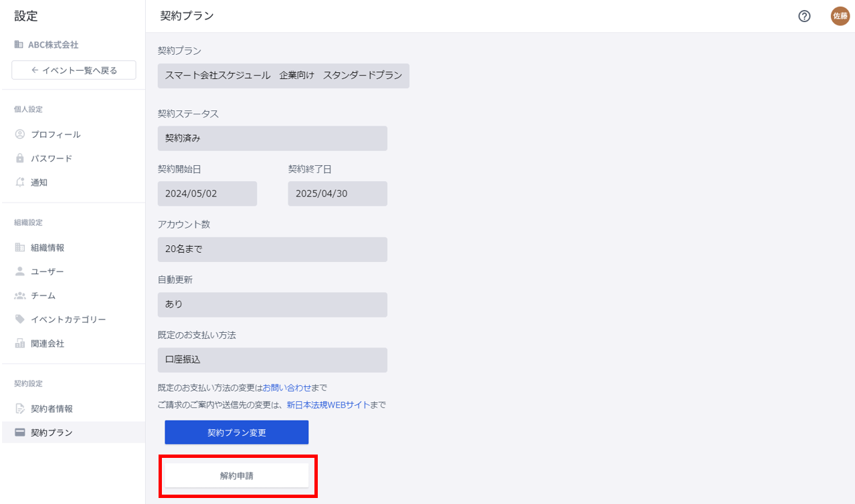The width and height of the screenshot is (855, 504).
Task: Click the 組織情報 building icon
Action: [x=19, y=247]
